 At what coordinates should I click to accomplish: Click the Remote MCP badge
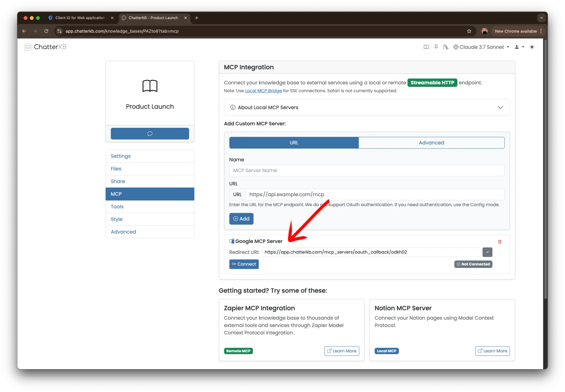click(238, 351)
